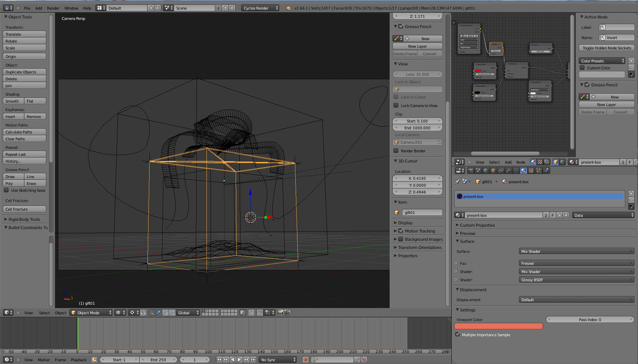Toggle Use Sketching Sessions checkbox

(6, 190)
